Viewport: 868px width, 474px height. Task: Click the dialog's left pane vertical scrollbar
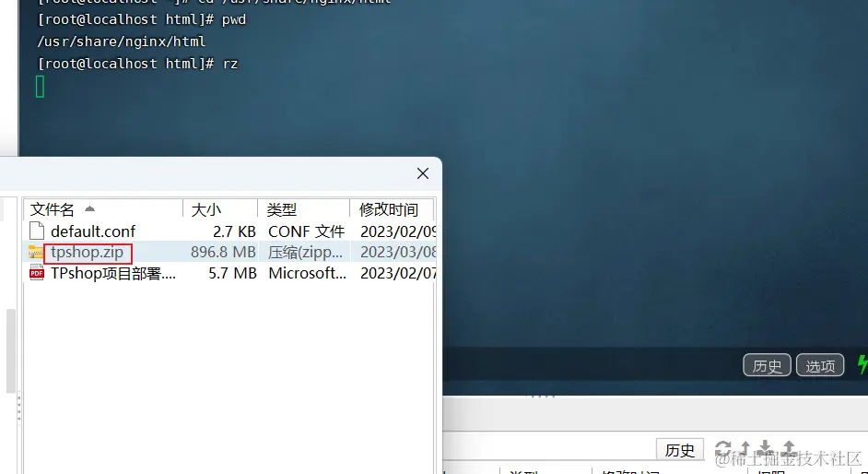click(x=10, y=351)
